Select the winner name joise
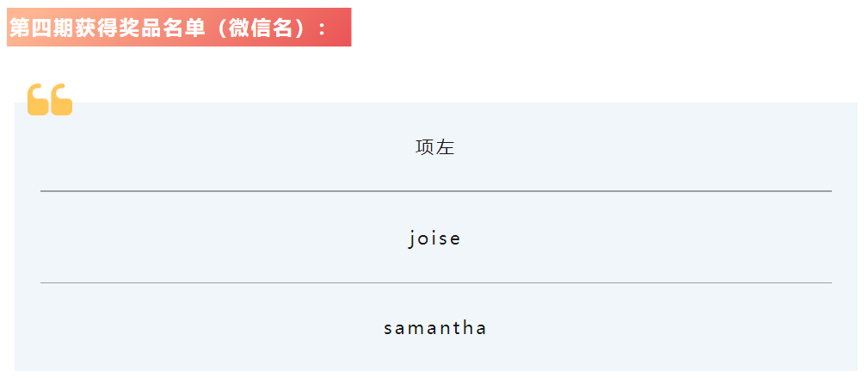The width and height of the screenshot is (868, 378). 434,239
